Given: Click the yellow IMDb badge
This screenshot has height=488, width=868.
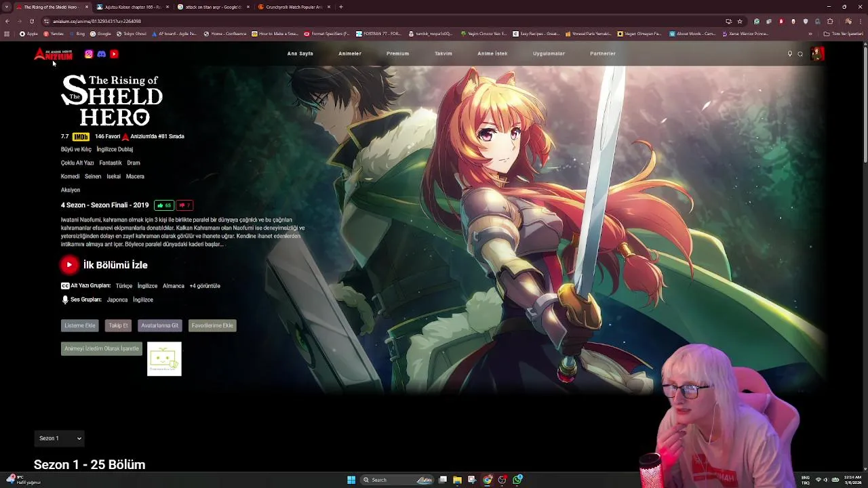Looking at the screenshot, I should pyautogui.click(x=81, y=136).
